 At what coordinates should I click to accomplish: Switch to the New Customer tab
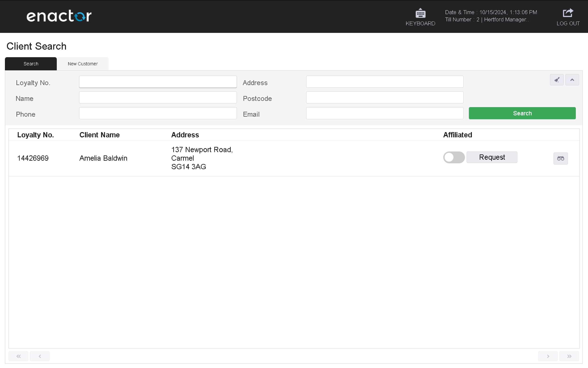coord(83,64)
